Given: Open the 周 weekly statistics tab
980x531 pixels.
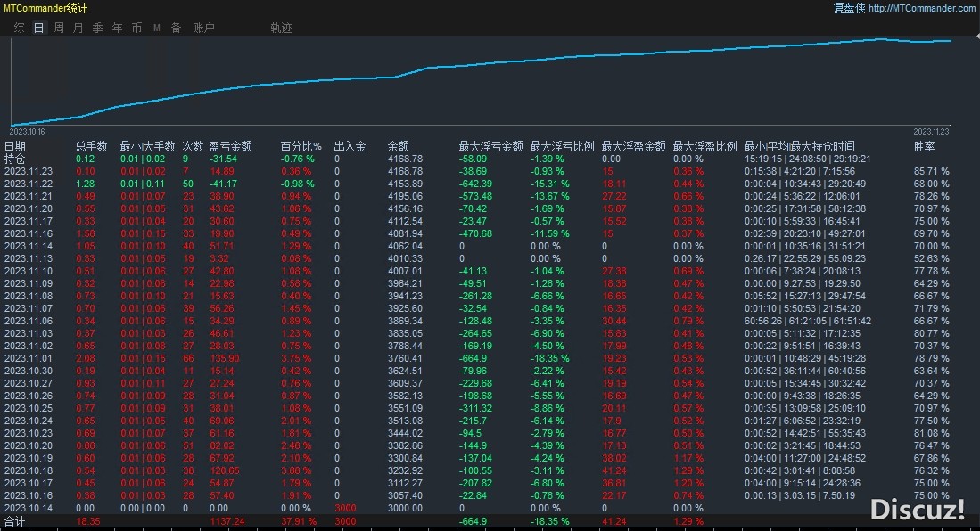Looking at the screenshot, I should [58, 28].
